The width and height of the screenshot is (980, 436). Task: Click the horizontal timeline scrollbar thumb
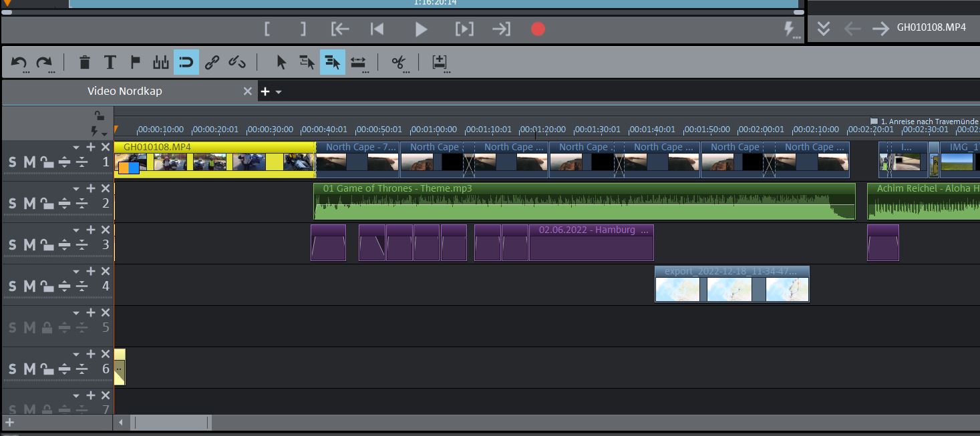172,423
